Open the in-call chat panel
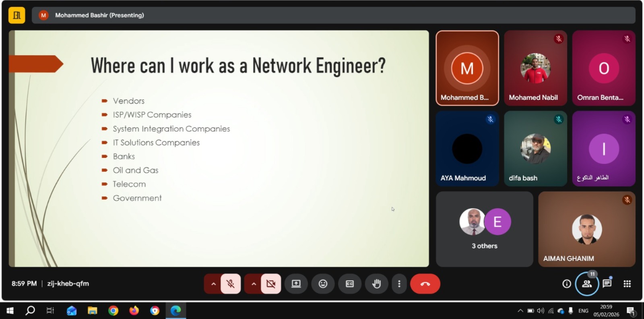Image resolution: width=644 pixels, height=319 pixels. 607,284
